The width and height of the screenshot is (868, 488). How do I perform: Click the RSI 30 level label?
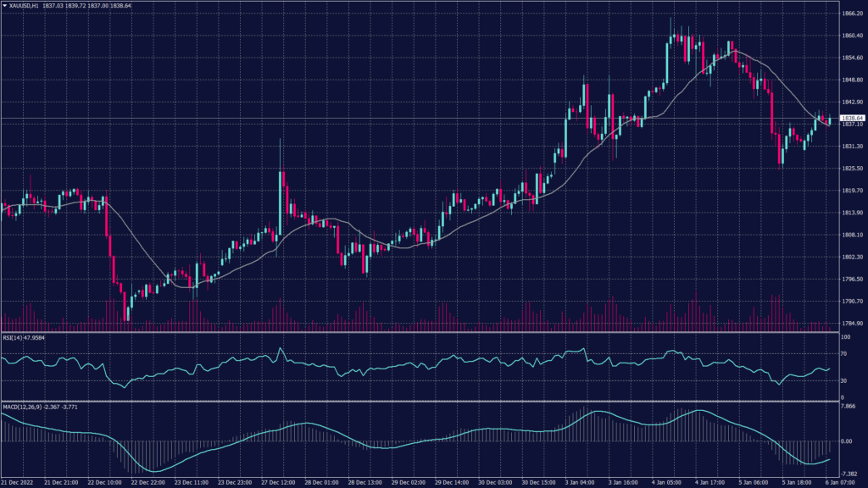point(844,380)
